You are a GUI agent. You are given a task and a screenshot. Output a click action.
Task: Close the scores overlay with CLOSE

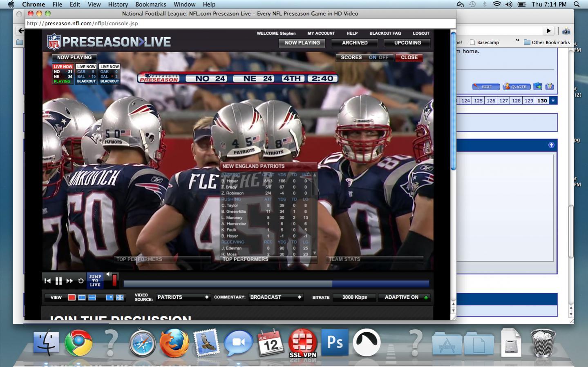click(409, 58)
